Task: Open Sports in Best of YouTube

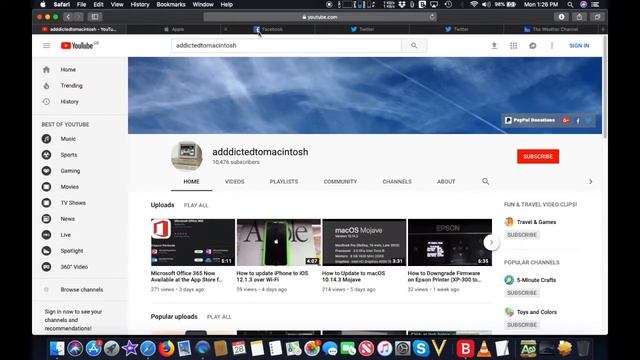Action: pyautogui.click(x=69, y=155)
